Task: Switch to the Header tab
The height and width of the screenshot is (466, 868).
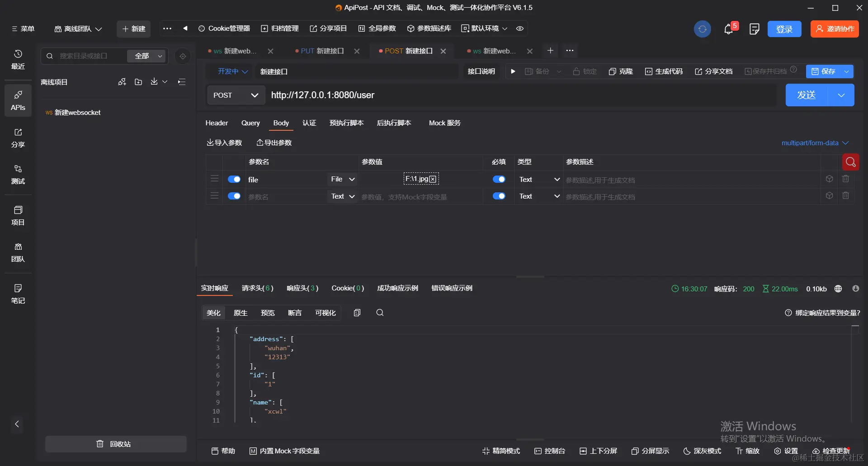Action: pos(217,123)
